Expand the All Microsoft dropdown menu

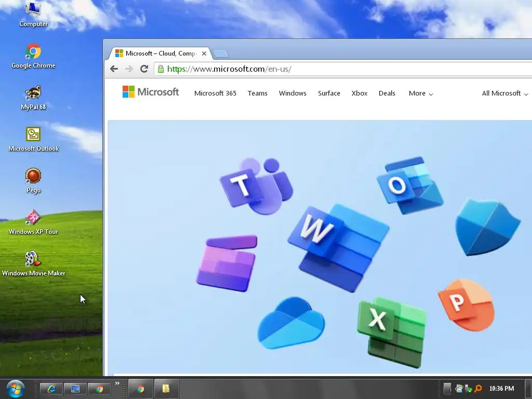505,94
